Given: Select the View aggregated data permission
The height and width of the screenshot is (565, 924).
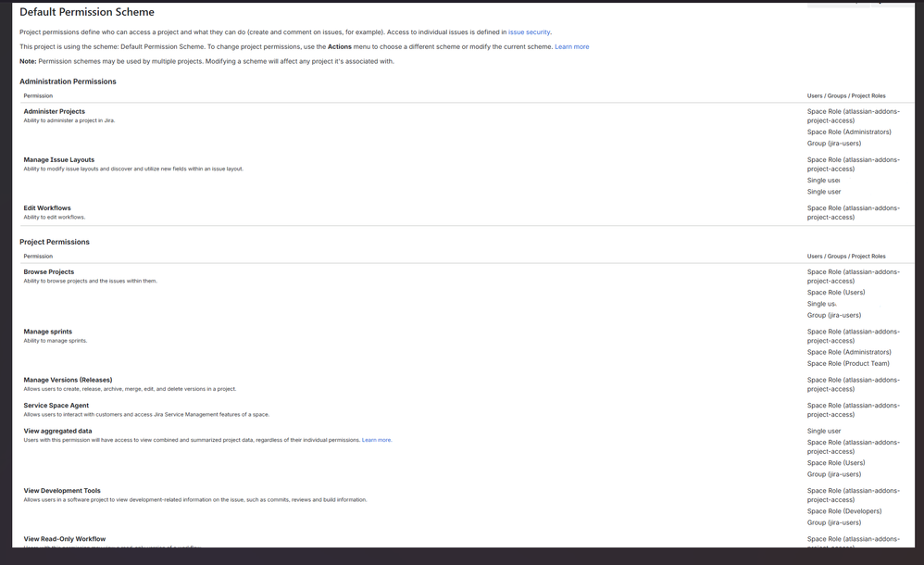Looking at the screenshot, I should pyautogui.click(x=59, y=430).
